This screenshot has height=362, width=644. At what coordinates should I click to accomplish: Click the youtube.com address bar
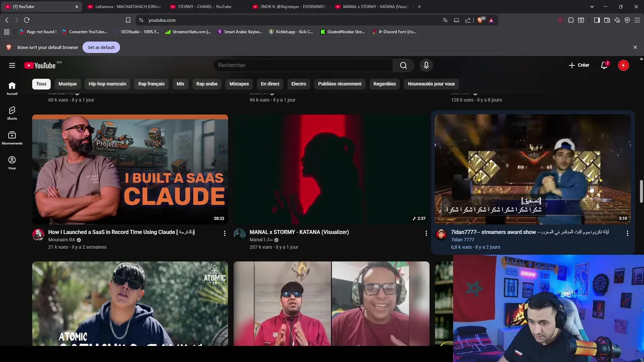pos(288,20)
